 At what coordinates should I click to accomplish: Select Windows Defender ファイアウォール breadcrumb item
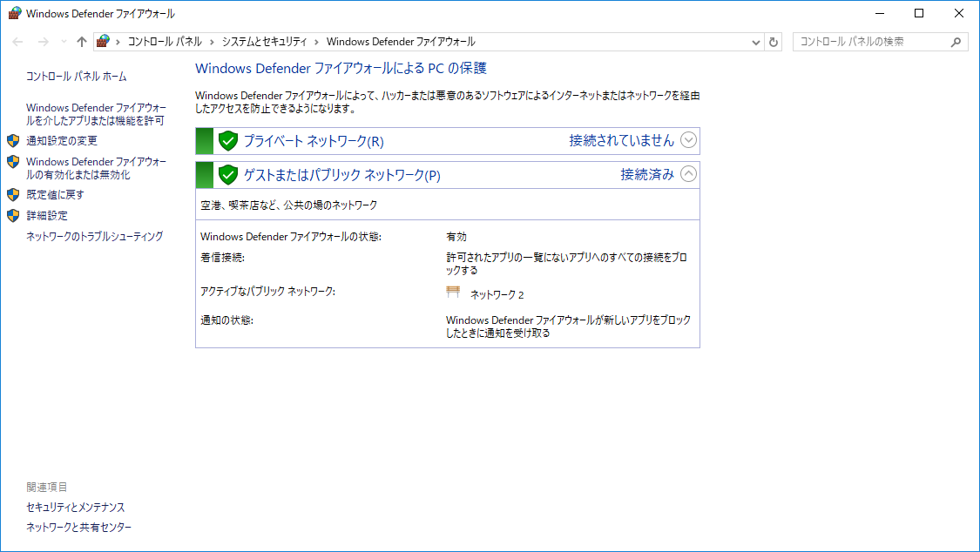(x=401, y=42)
